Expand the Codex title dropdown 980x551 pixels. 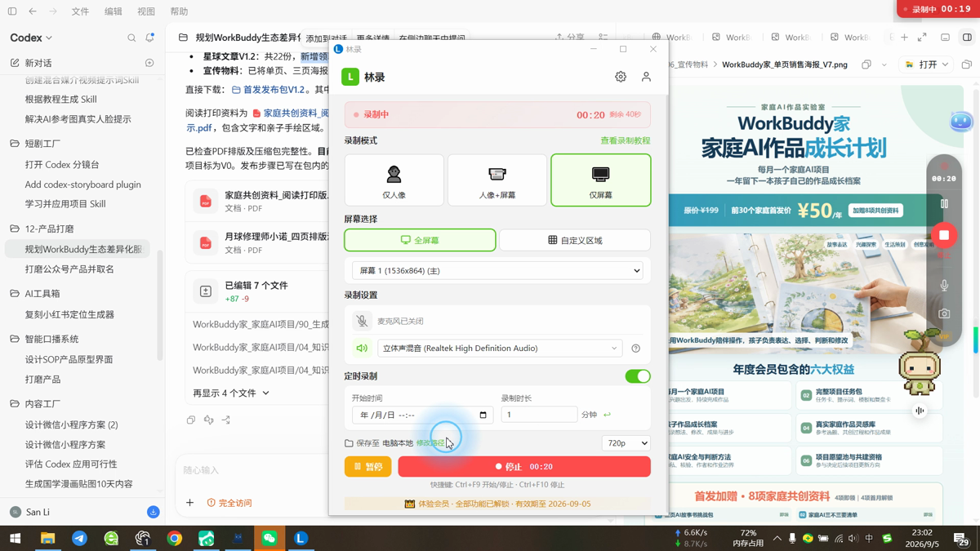(x=31, y=38)
